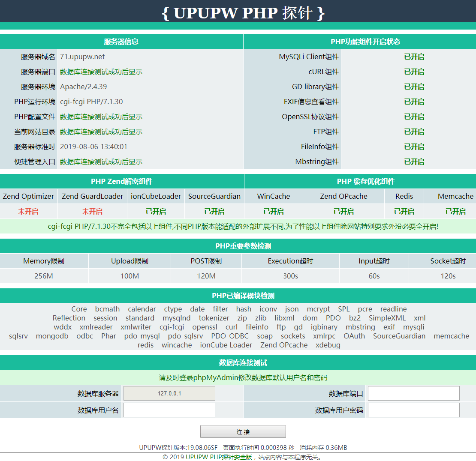Focus the 数据库服务器 input showing 127.0.0.1
476x461 pixels.
(x=169, y=393)
